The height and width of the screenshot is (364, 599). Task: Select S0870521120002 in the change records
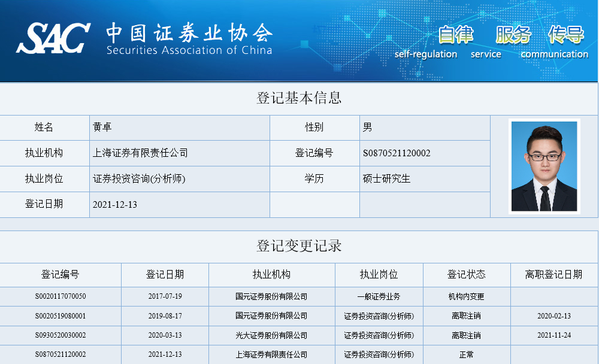pos(60,354)
